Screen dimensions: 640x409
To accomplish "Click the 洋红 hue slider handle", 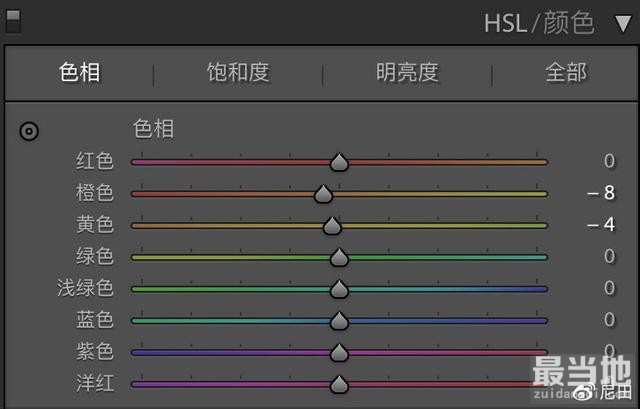I will 339,385.
